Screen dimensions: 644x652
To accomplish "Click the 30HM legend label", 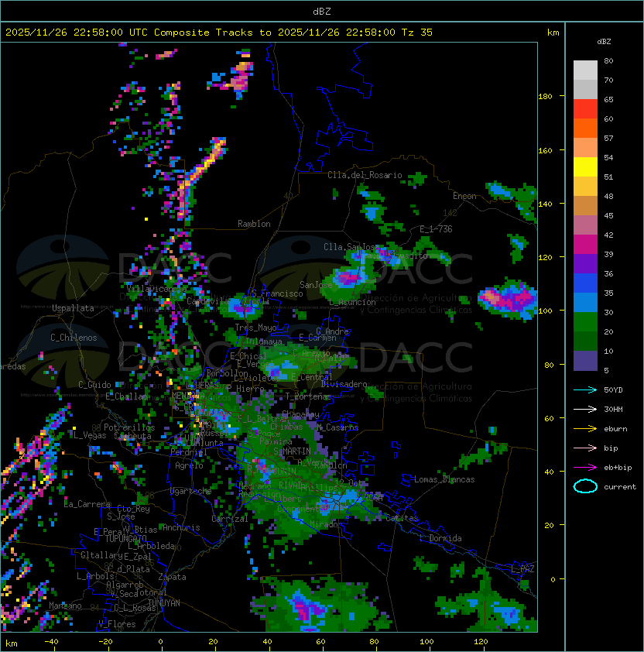I will (613, 409).
